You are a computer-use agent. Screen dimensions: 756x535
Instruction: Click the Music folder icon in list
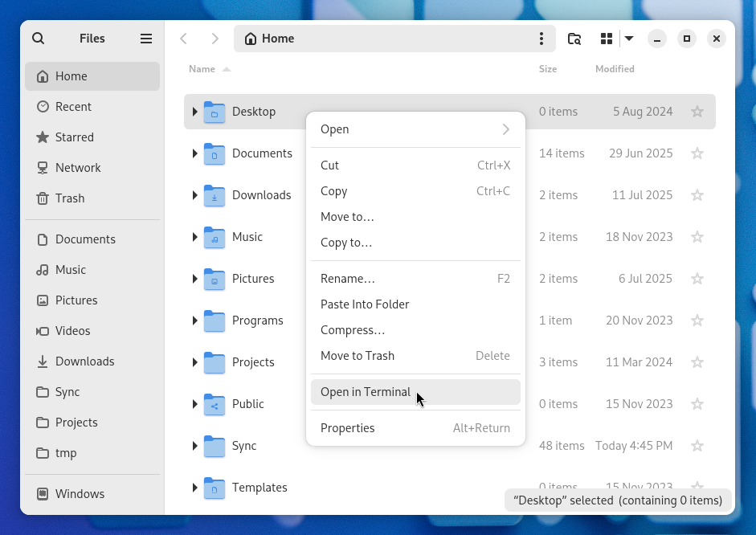tap(214, 237)
